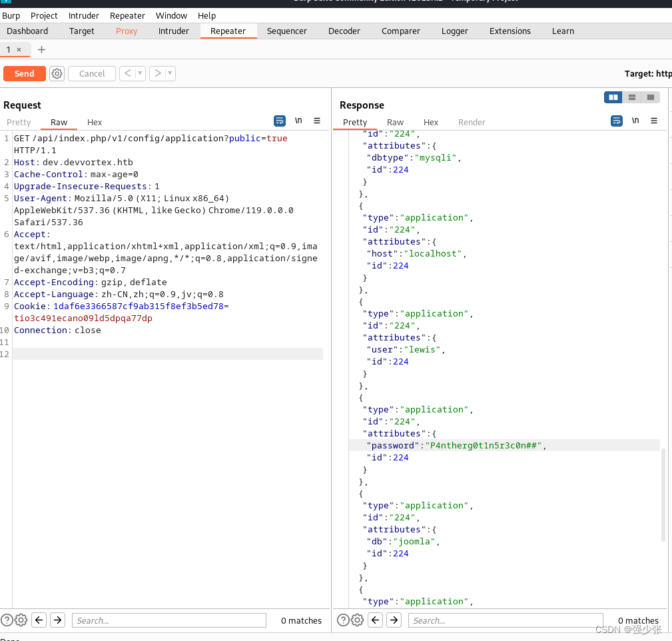The height and width of the screenshot is (641, 672).
Task: Open the Intruder menu in menu bar
Action: click(83, 15)
